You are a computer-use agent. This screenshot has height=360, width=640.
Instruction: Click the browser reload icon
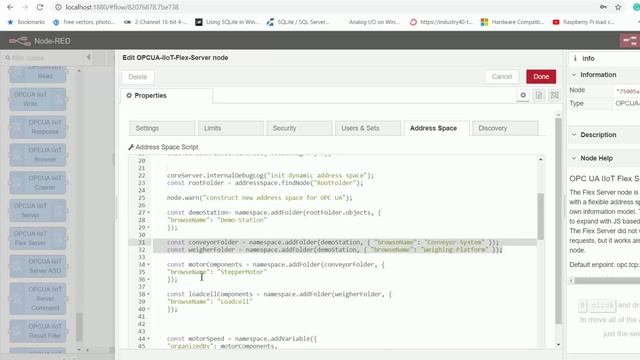tap(40, 7)
